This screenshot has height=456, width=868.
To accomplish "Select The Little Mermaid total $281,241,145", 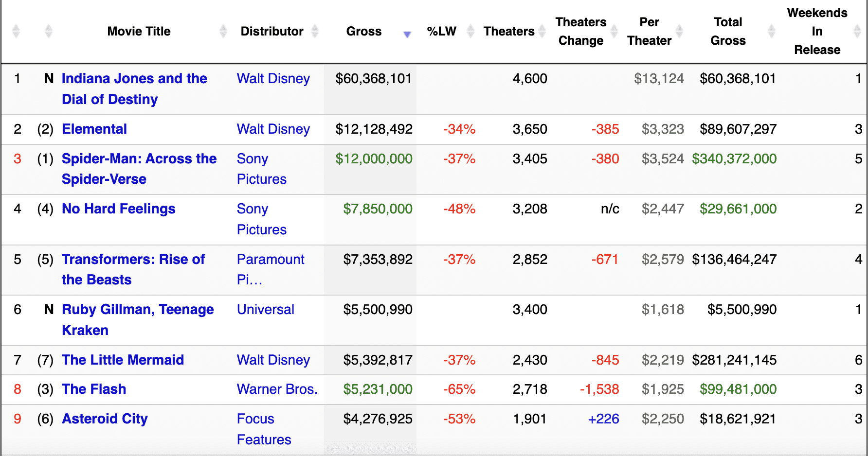I will (734, 360).
